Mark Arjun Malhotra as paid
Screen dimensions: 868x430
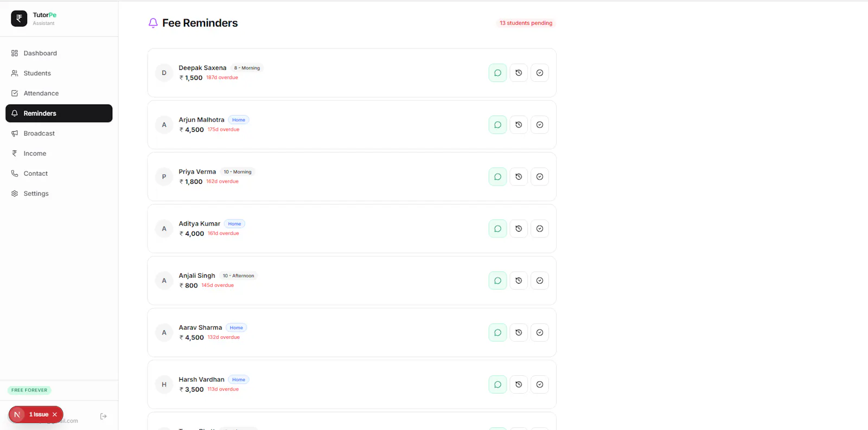click(x=540, y=125)
